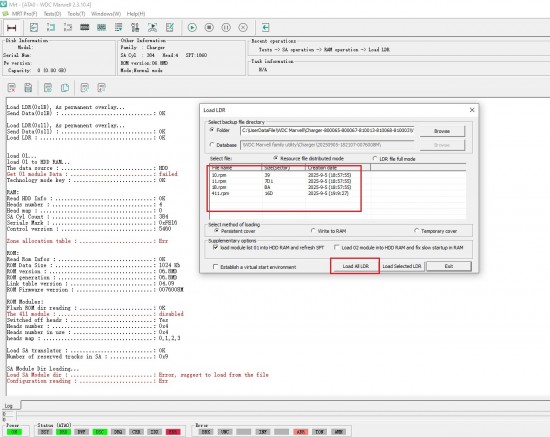Click the fifth log toolbar icon

[85, 88]
